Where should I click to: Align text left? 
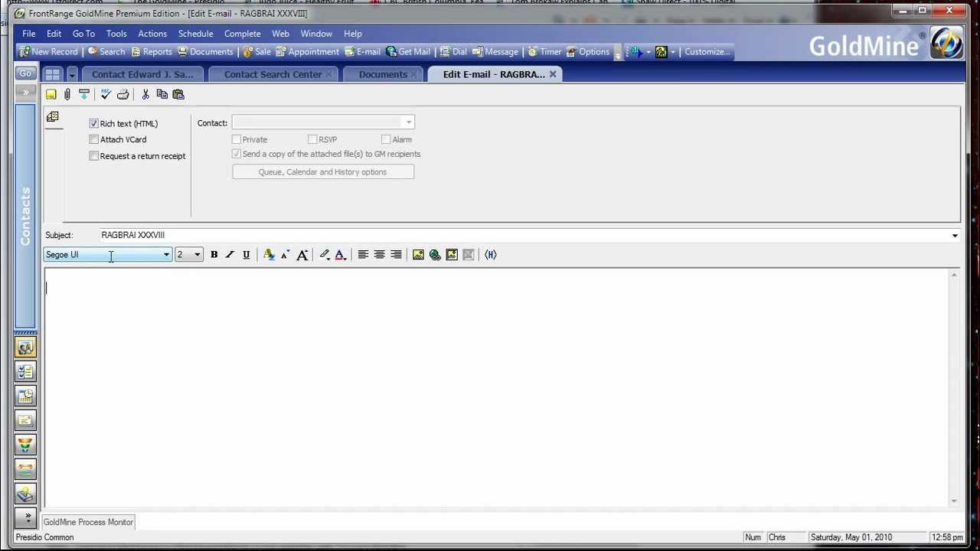[x=363, y=255]
